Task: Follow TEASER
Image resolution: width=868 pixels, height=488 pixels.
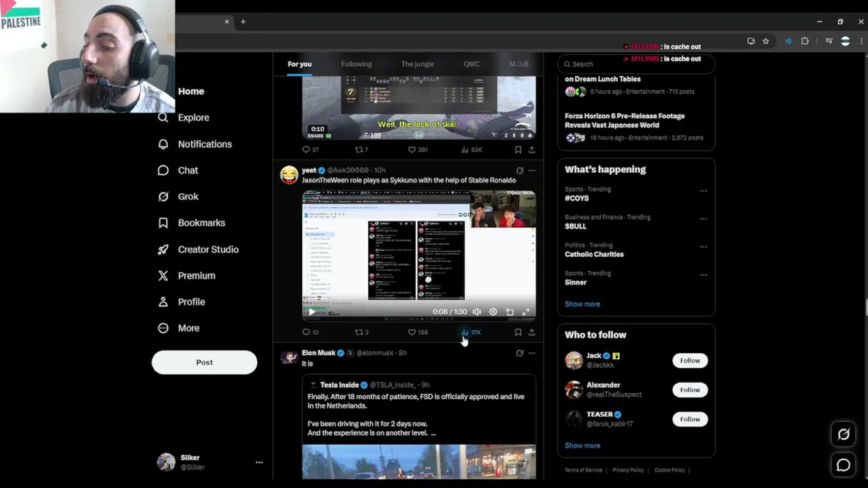Action: 690,419
